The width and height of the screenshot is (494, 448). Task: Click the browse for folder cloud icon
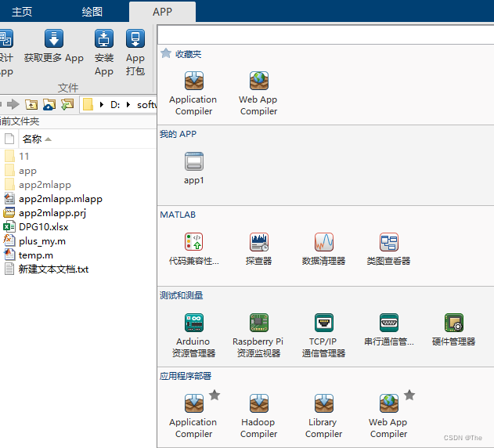[x=49, y=104]
